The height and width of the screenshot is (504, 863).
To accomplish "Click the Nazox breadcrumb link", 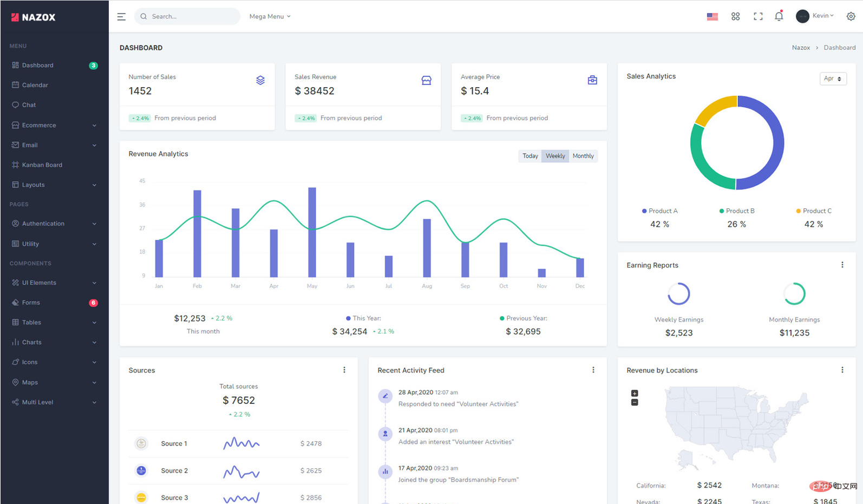I will pos(801,48).
